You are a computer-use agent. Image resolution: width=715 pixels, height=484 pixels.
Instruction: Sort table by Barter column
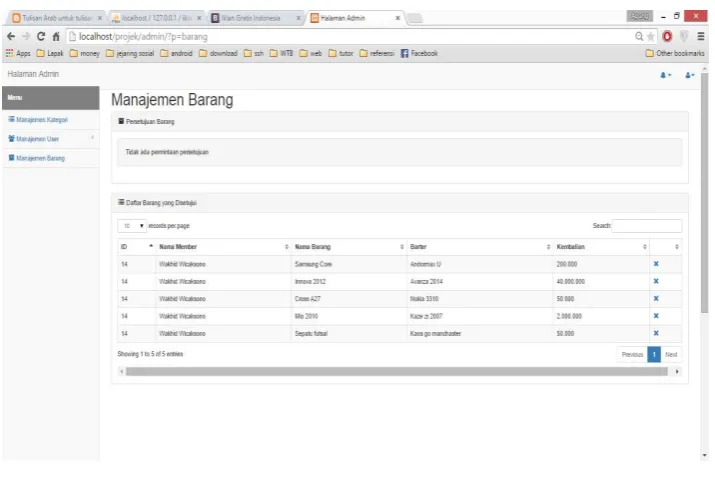click(x=480, y=247)
